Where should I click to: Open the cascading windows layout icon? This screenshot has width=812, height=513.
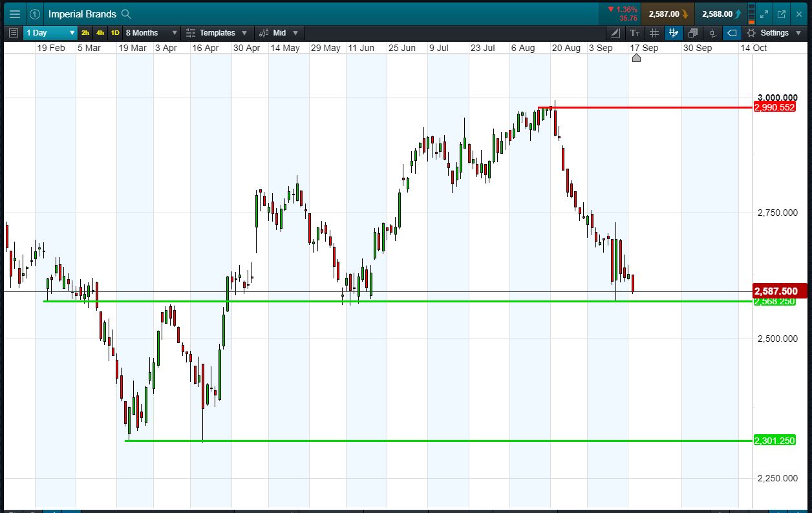[692, 33]
